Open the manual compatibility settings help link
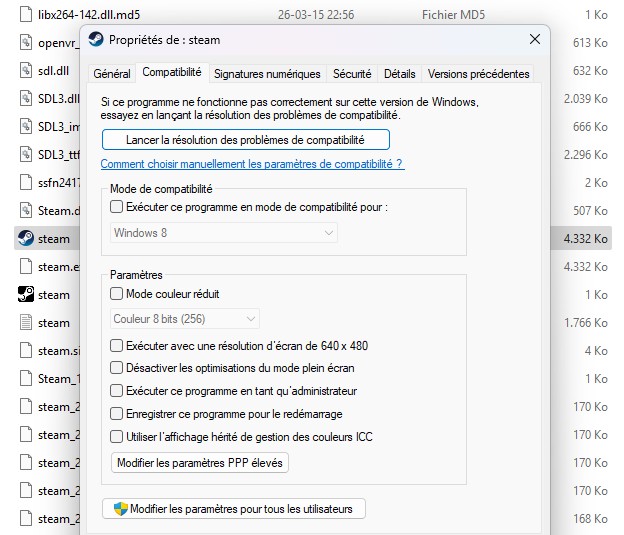 [x=252, y=164]
